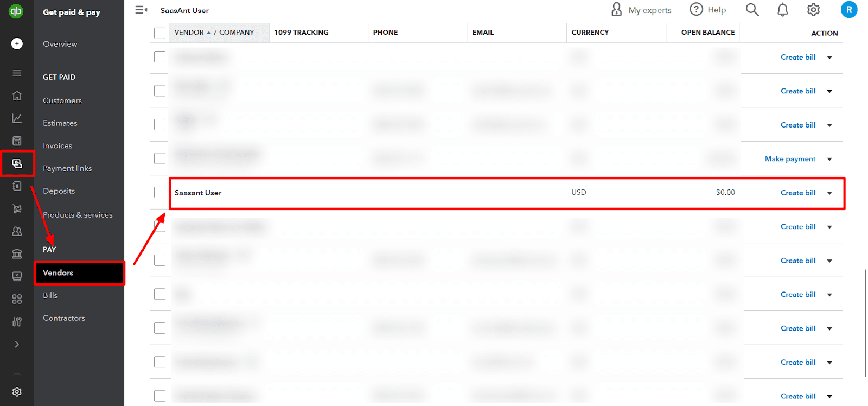868x406 pixels.
Task: Open the wrench tools icon
Action: click(17, 322)
